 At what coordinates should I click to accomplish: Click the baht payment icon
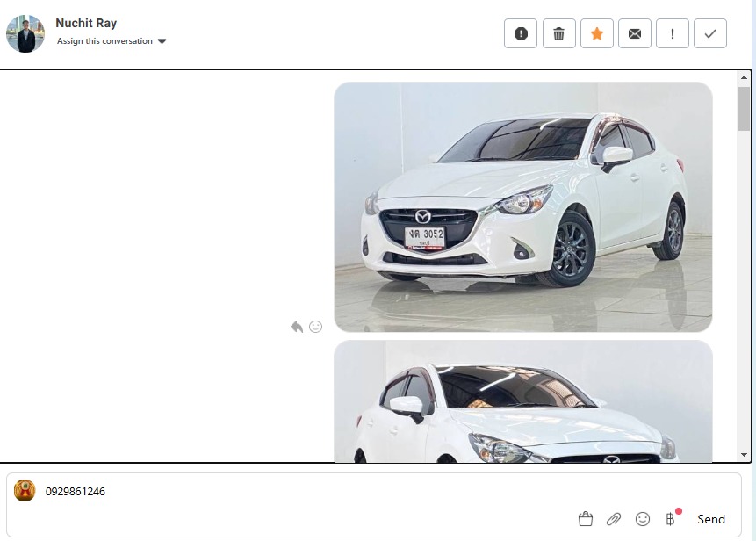click(x=671, y=519)
